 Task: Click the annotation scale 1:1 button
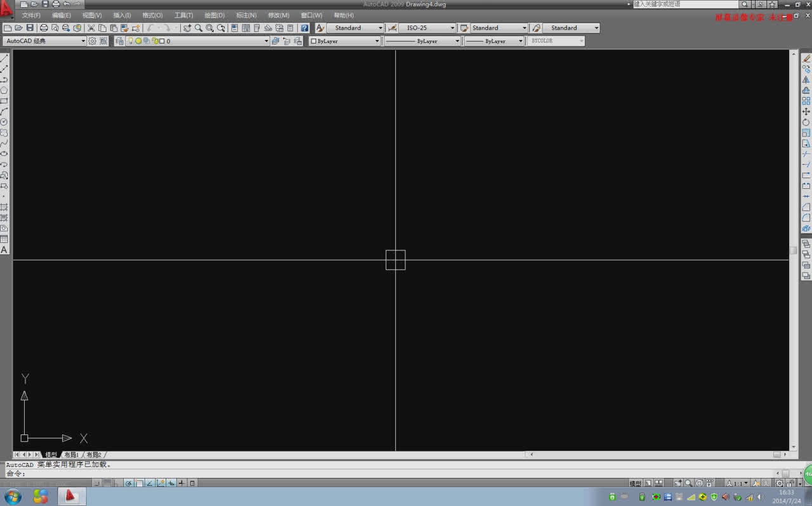738,483
